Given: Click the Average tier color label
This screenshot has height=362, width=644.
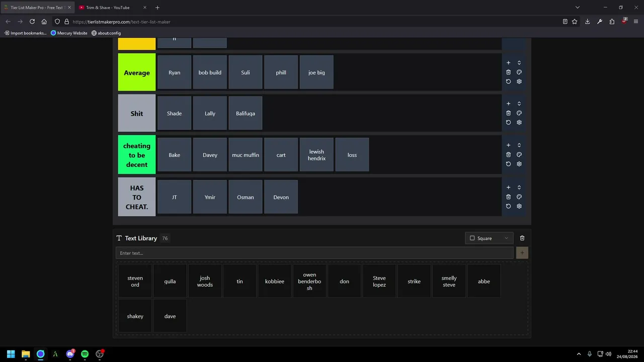Looking at the screenshot, I should 137,72.
